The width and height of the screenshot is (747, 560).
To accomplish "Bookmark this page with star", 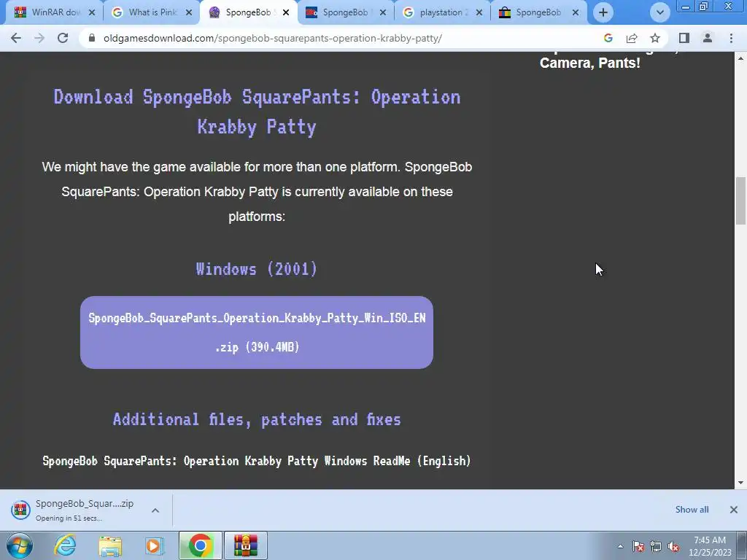I will coord(655,38).
